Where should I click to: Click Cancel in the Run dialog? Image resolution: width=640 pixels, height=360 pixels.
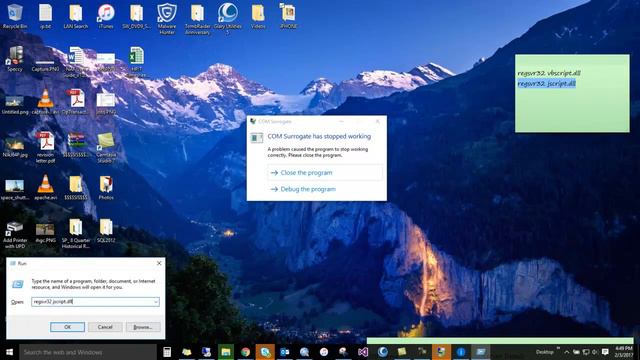click(x=105, y=327)
